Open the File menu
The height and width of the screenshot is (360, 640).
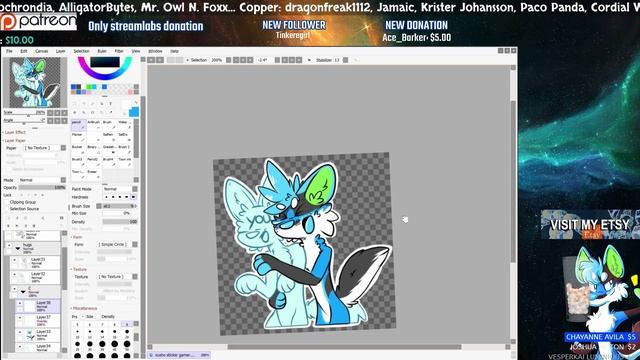tap(9, 51)
